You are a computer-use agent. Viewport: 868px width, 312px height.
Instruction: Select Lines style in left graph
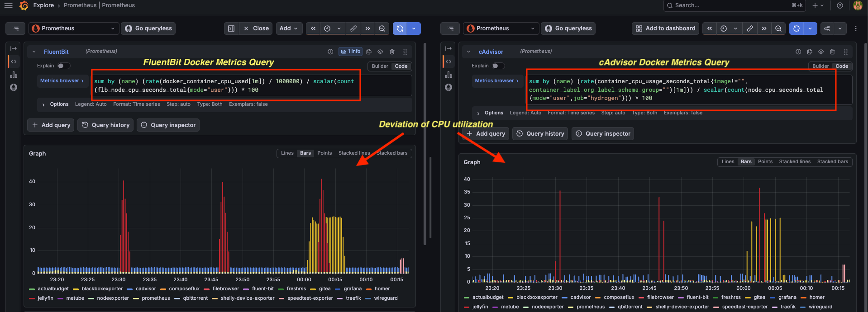287,153
